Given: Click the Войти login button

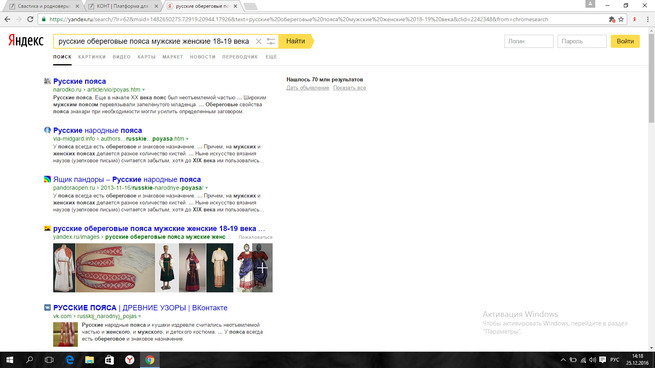Looking at the screenshot, I should pos(625,41).
